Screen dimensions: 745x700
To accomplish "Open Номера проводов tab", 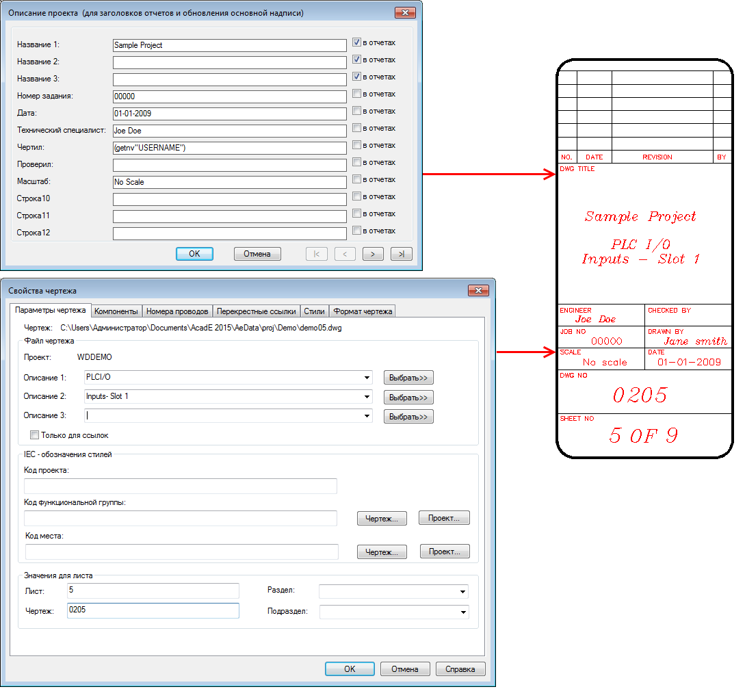I will 177,311.
